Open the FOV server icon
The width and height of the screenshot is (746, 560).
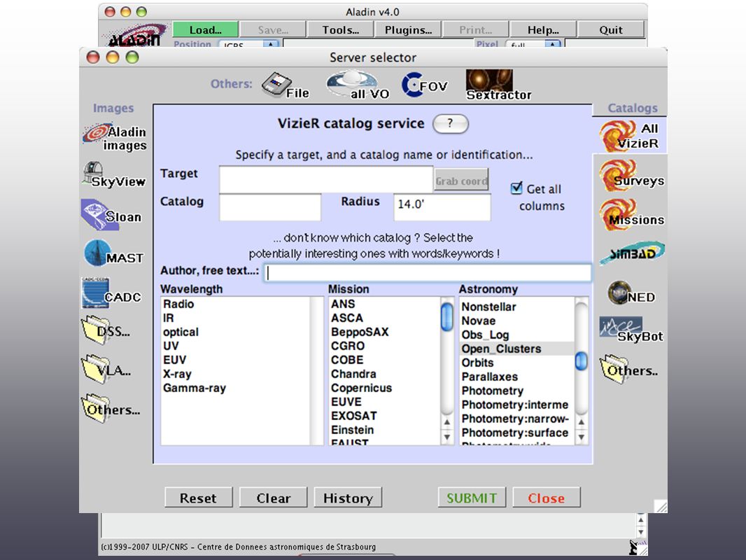click(x=425, y=85)
